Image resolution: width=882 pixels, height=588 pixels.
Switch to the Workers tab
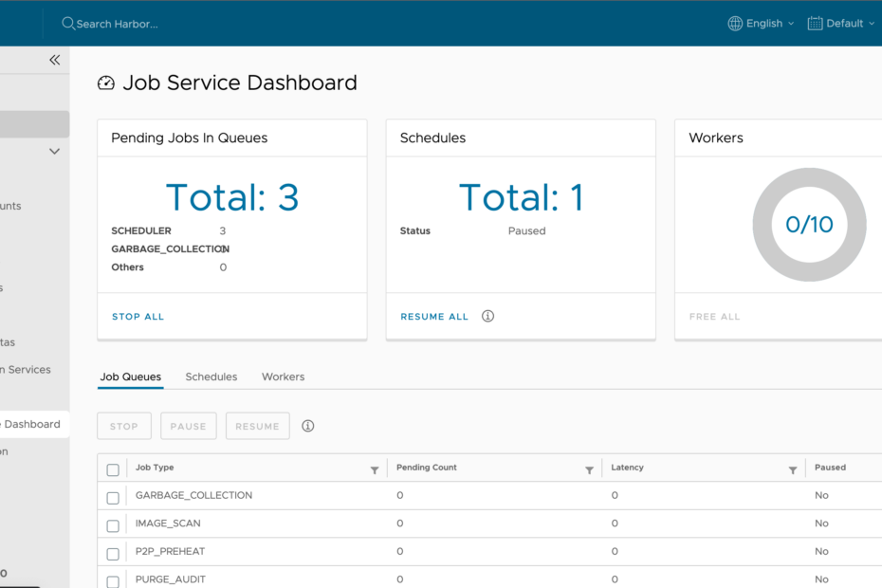tap(283, 377)
